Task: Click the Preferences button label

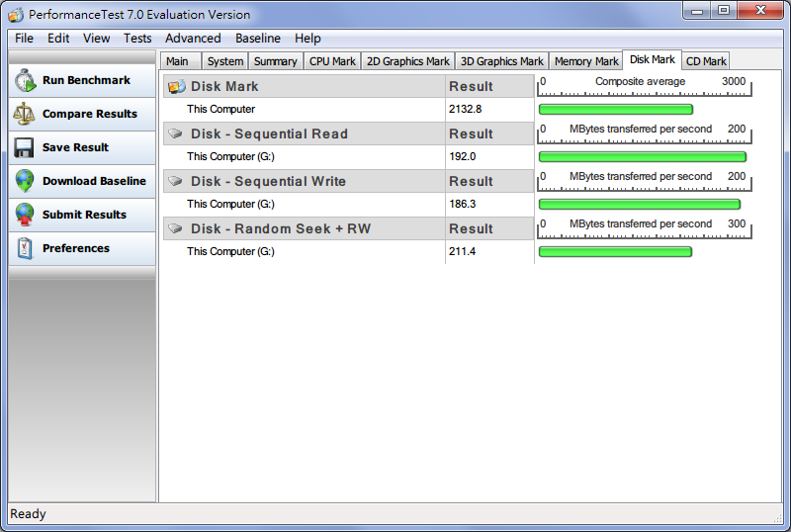Action: point(76,248)
